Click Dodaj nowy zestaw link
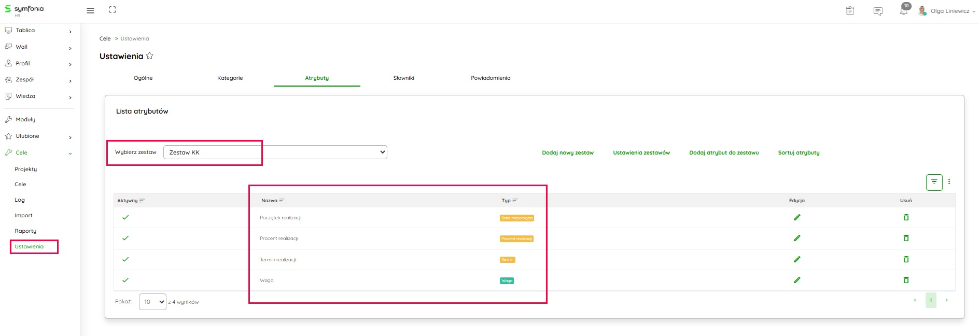The width and height of the screenshot is (980, 336). point(568,153)
